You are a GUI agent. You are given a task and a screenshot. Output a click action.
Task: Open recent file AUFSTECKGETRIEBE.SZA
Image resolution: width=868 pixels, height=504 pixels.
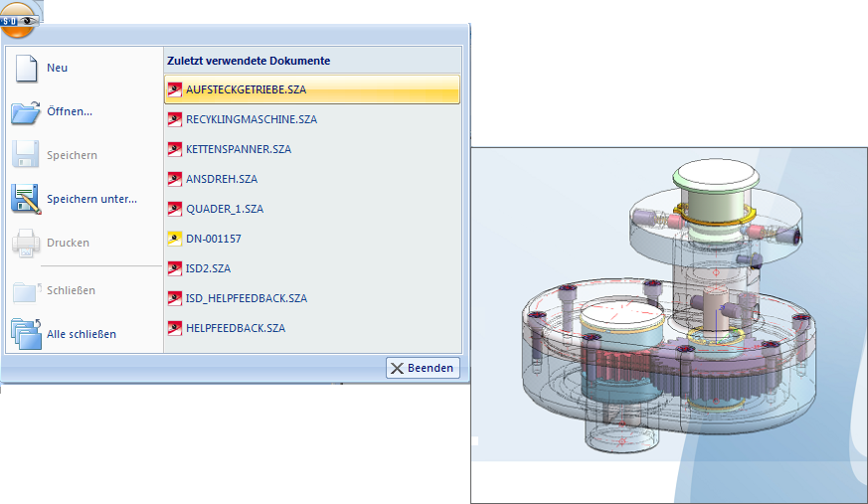click(312, 89)
